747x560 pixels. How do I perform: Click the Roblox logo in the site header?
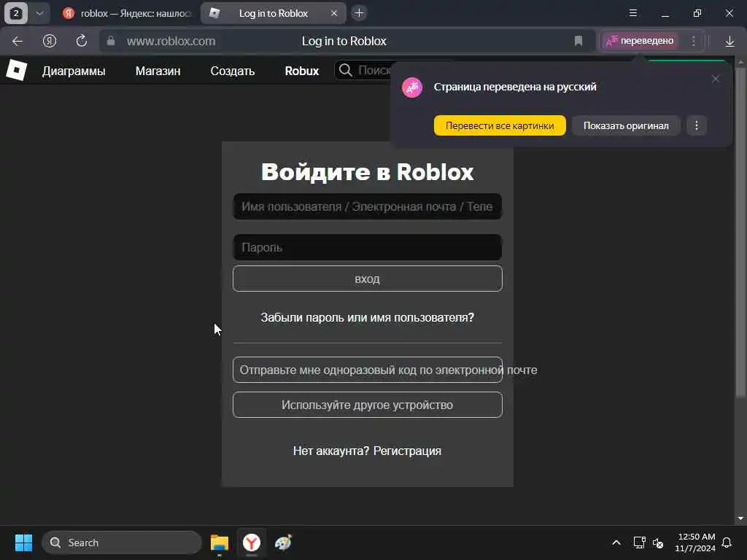point(17,71)
